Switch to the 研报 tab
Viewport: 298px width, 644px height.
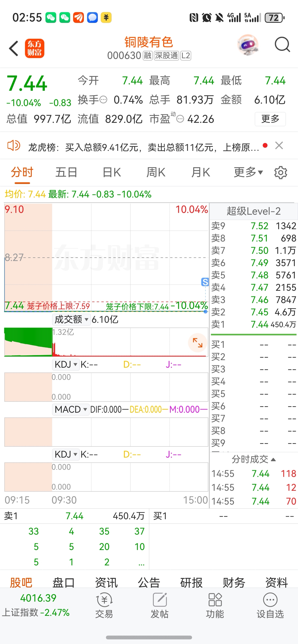pyautogui.click(x=191, y=582)
